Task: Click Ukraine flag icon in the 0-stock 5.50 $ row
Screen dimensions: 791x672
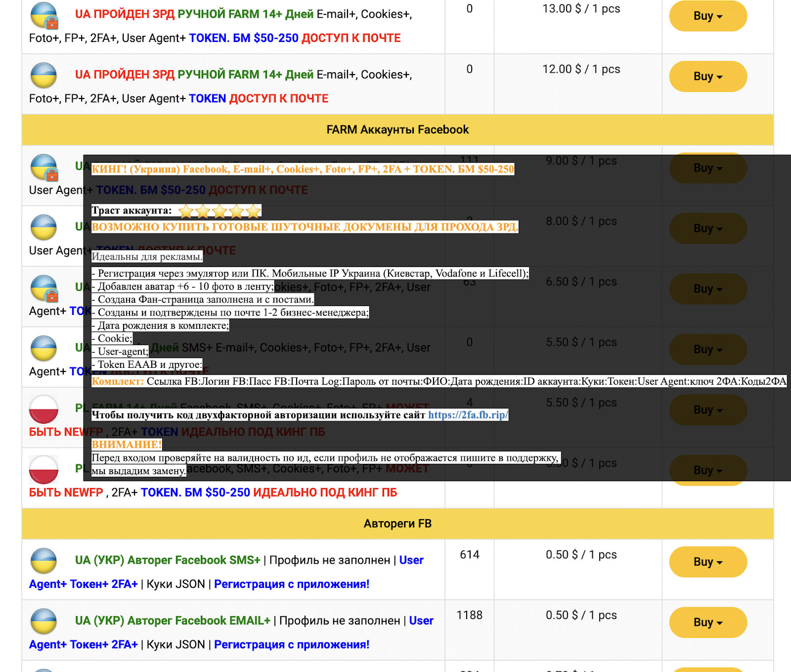Action: [44, 348]
